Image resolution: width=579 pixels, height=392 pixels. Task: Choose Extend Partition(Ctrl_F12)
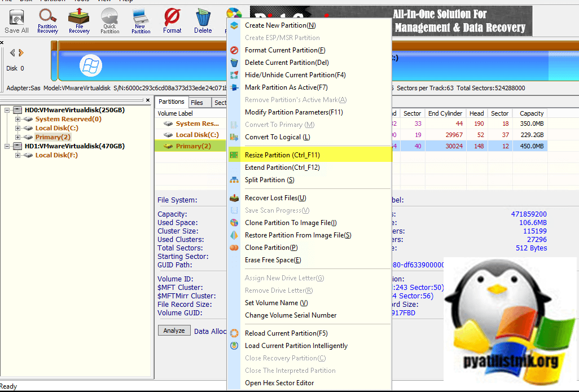309,168
